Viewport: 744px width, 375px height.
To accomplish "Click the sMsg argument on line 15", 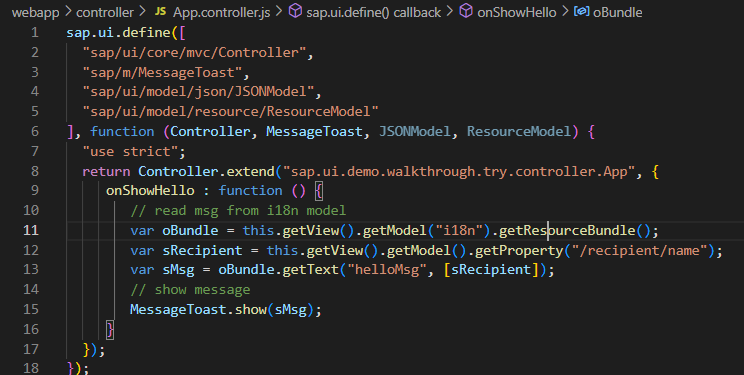I will [290, 310].
